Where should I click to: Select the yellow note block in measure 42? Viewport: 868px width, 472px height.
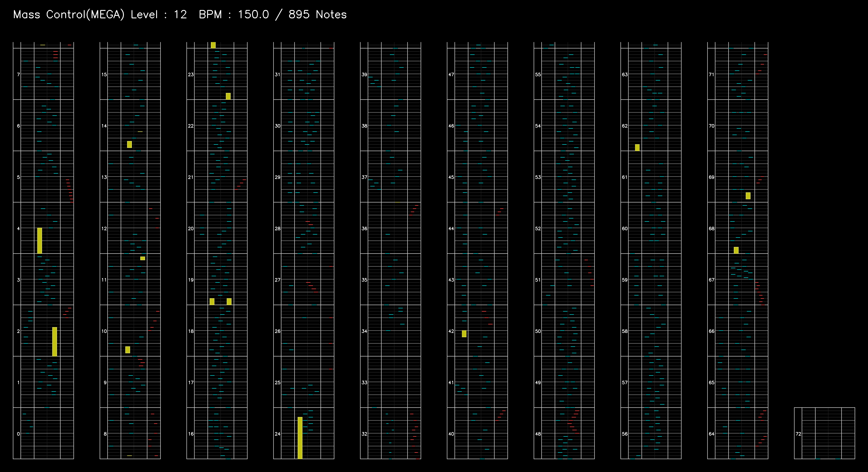[x=464, y=334]
